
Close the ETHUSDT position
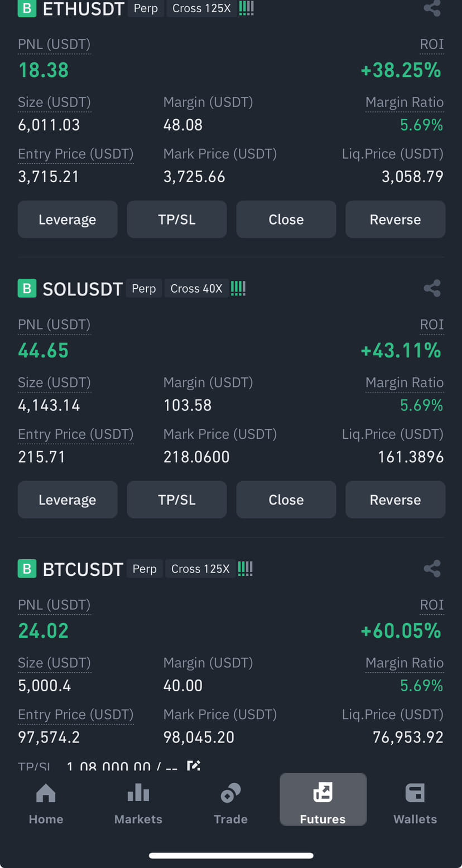[286, 220]
